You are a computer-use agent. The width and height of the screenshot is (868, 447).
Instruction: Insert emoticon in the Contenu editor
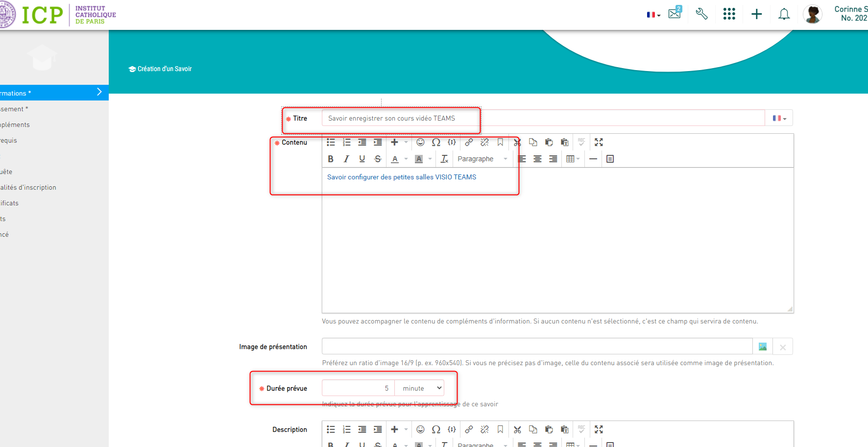click(x=420, y=142)
